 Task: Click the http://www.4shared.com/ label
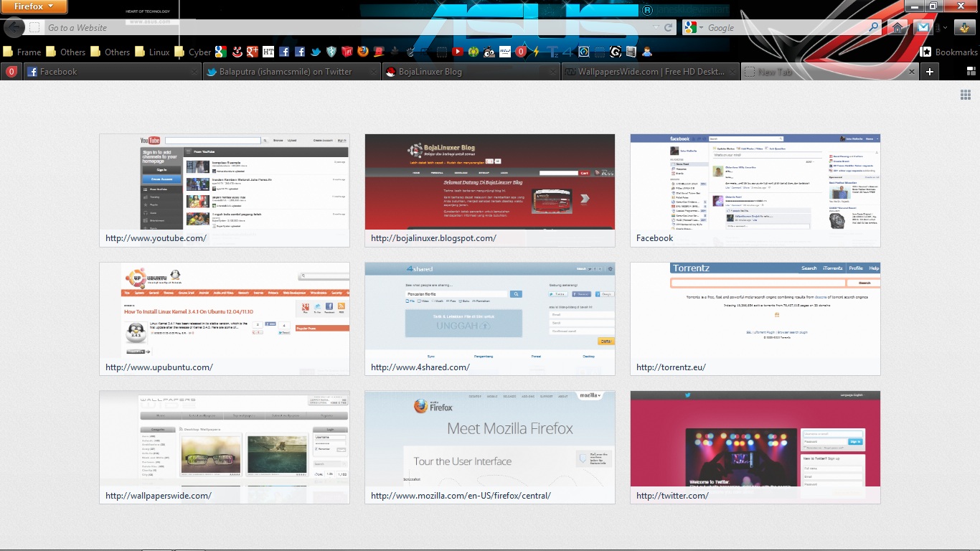[x=420, y=367]
